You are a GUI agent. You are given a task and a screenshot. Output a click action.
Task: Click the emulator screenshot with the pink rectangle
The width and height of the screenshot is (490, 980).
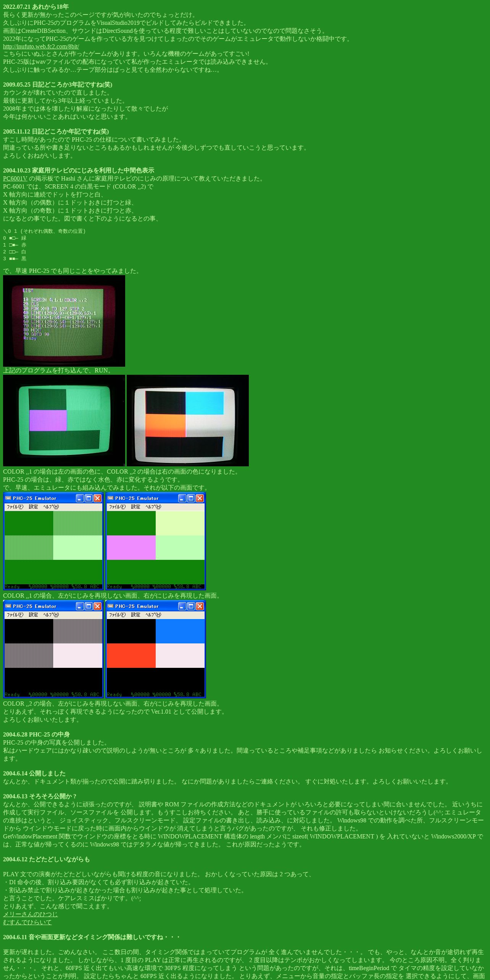click(156, 542)
